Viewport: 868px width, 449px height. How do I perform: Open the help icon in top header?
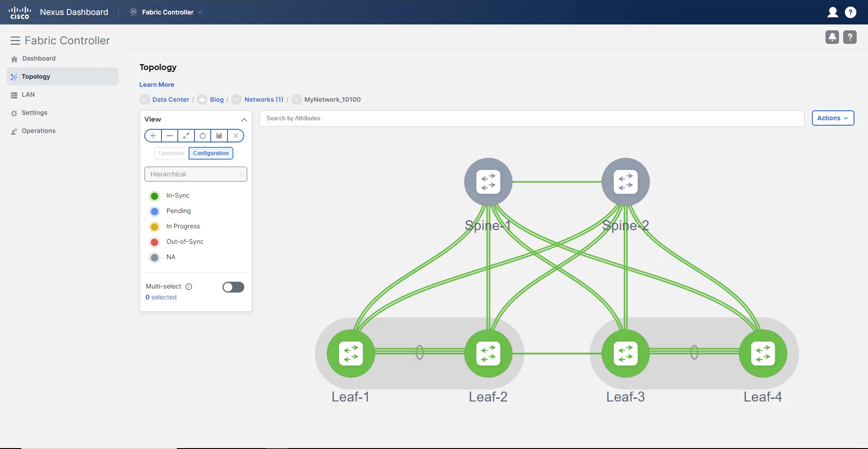coord(850,12)
